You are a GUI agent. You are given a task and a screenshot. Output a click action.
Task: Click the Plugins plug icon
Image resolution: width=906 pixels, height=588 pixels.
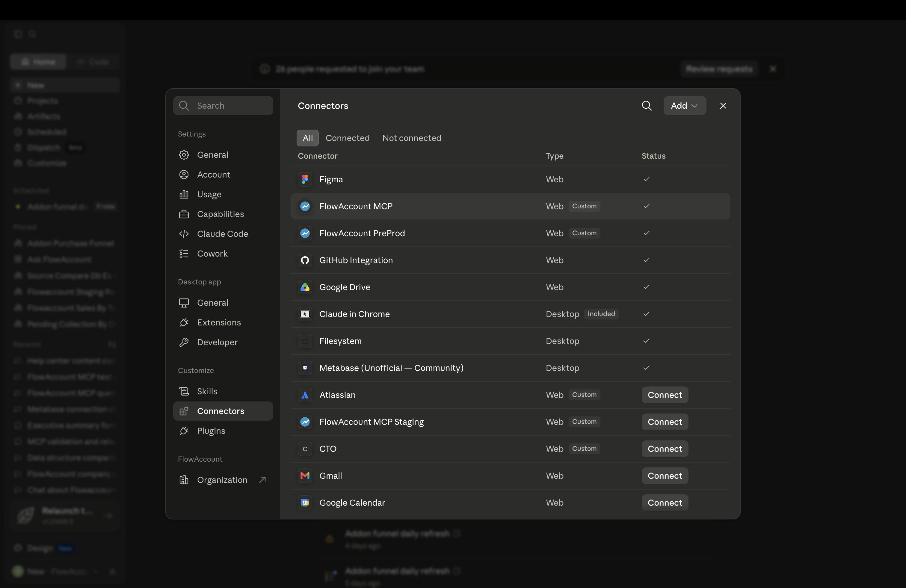(x=184, y=431)
